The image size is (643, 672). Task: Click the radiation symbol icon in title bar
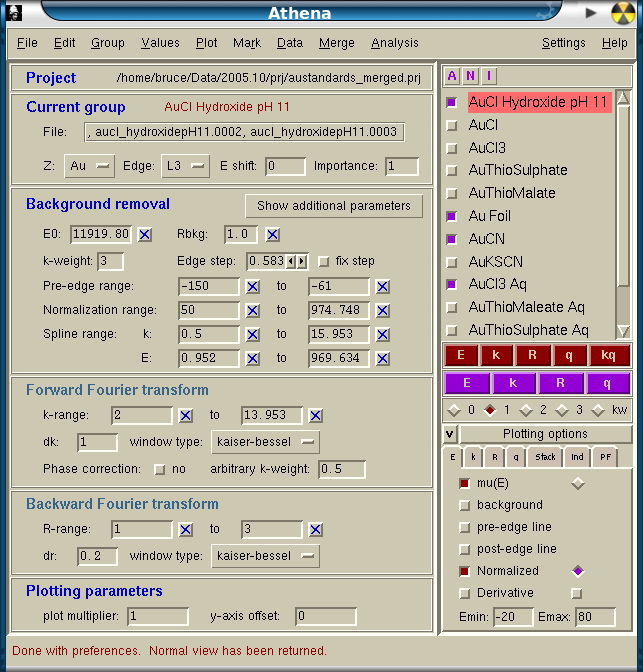(623, 13)
